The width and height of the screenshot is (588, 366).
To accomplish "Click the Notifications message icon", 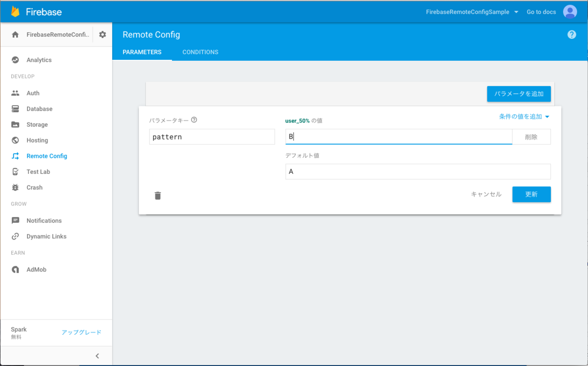I will click(15, 220).
